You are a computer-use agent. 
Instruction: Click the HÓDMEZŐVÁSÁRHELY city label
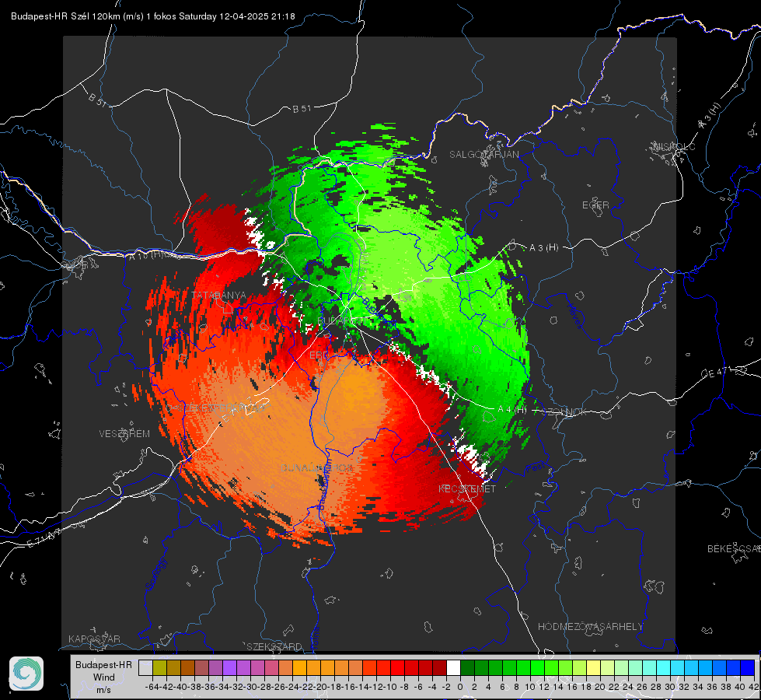tap(590, 627)
